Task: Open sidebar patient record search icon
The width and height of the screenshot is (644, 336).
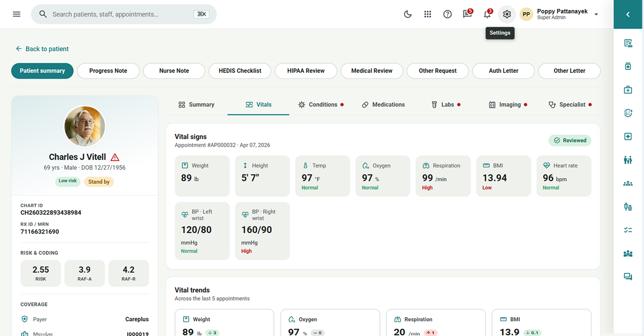Action: coord(628,43)
